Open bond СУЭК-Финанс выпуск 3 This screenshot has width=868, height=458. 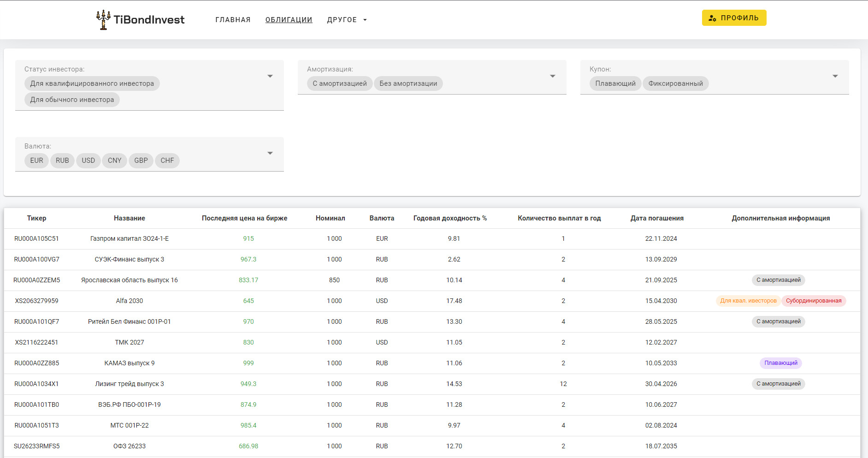coord(130,260)
